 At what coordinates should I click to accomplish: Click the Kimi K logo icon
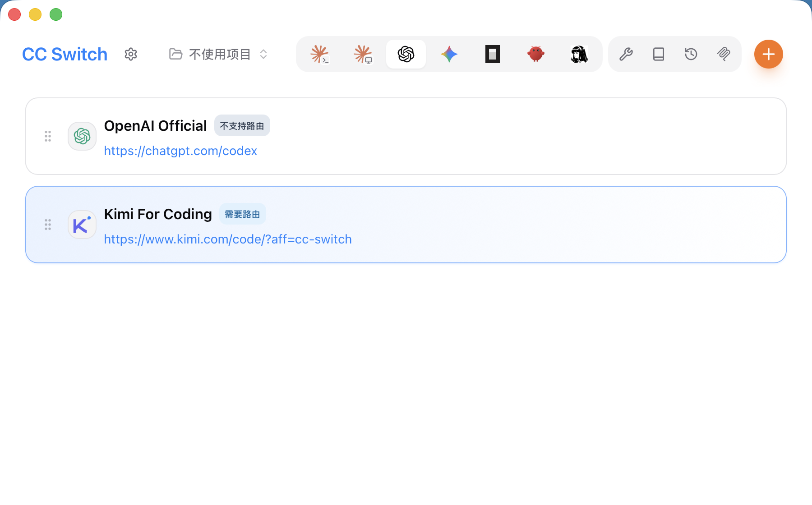pos(82,225)
